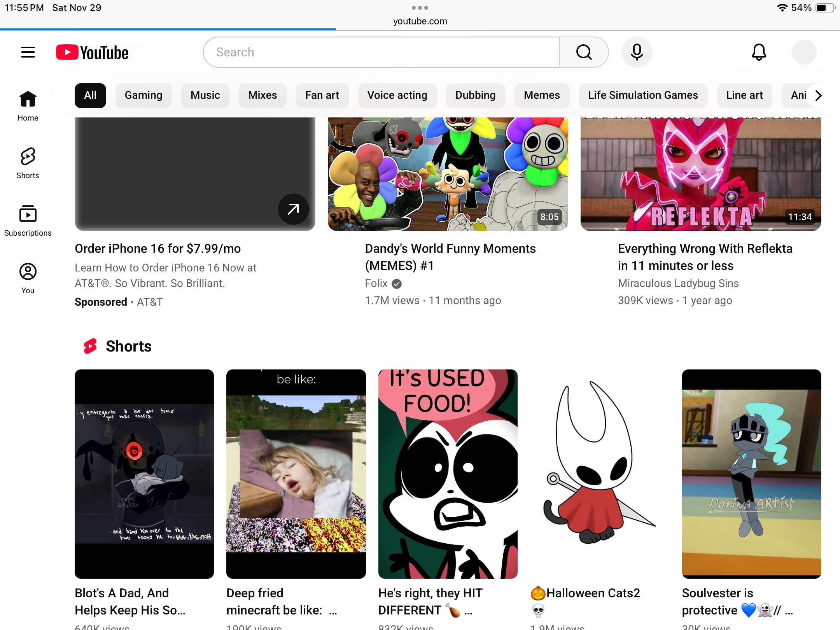Image resolution: width=840 pixels, height=630 pixels.
Task: Select the Music filter chip
Action: click(205, 95)
